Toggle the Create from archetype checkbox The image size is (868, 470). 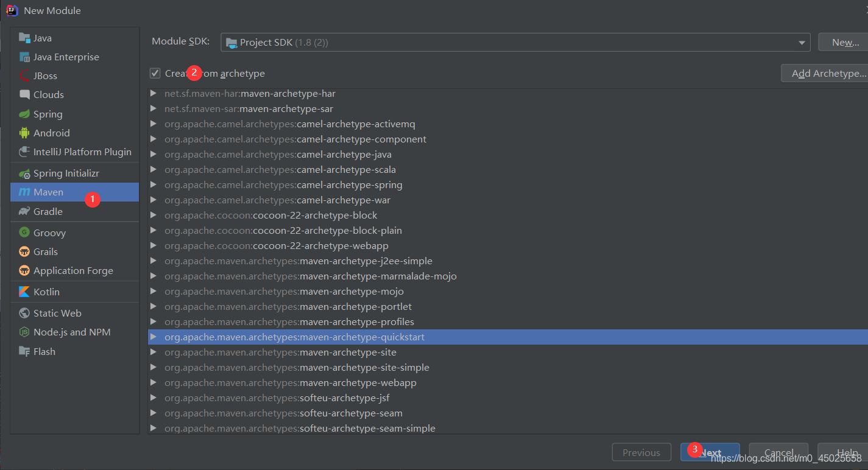click(155, 73)
